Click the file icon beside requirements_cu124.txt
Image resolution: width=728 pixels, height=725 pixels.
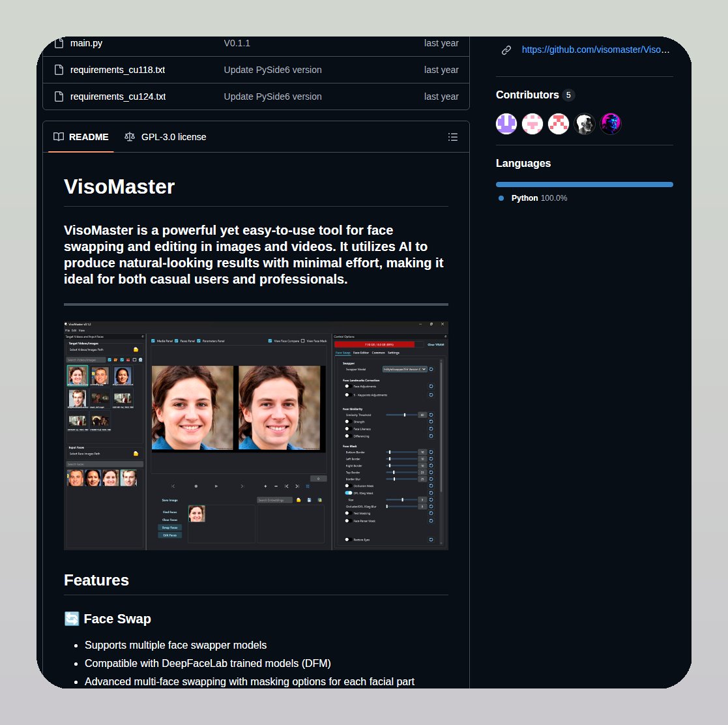pos(59,96)
